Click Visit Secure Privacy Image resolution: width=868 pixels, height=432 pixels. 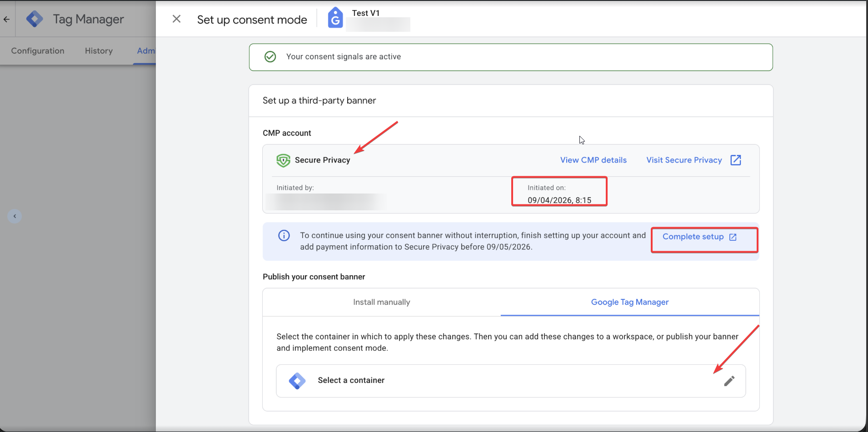(x=684, y=160)
